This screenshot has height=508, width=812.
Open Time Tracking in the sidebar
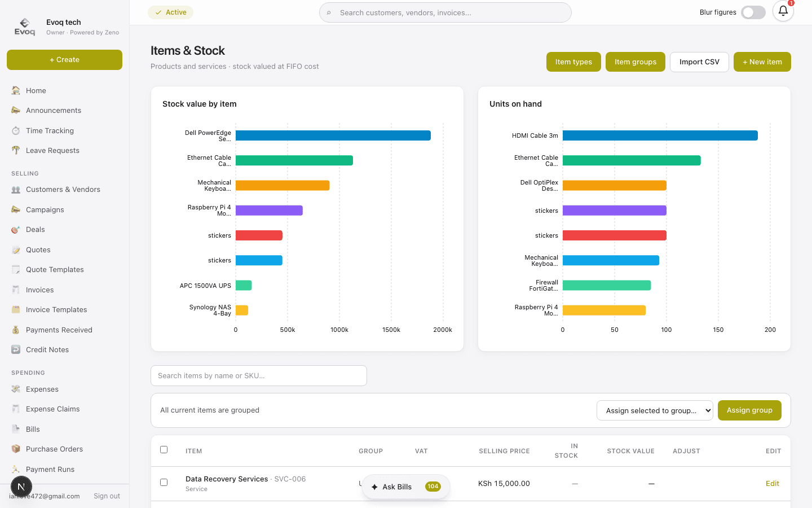point(64,130)
